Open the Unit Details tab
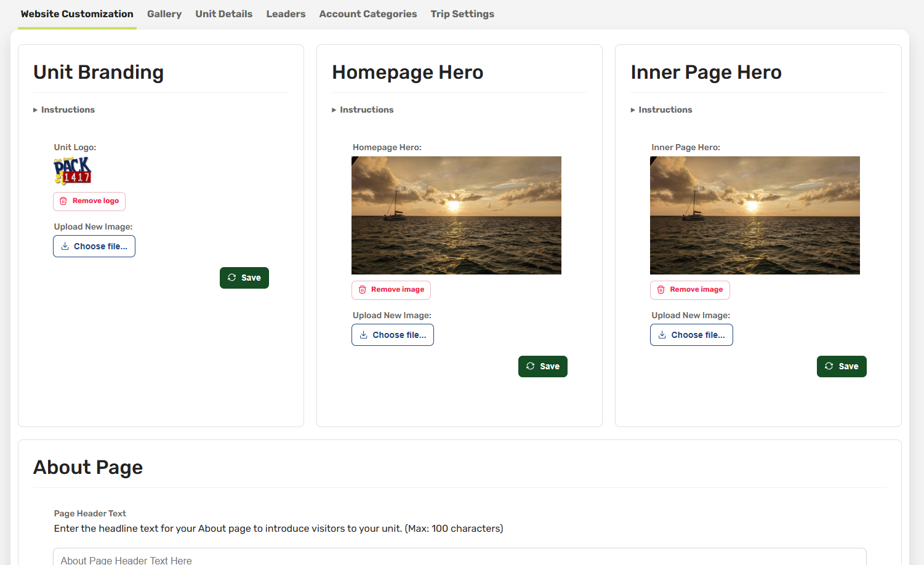 (224, 14)
